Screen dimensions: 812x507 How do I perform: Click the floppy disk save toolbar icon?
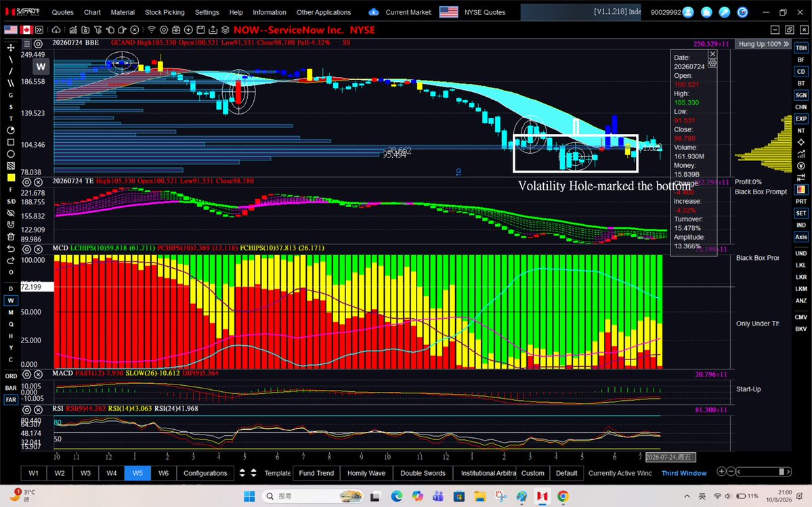[200, 30]
